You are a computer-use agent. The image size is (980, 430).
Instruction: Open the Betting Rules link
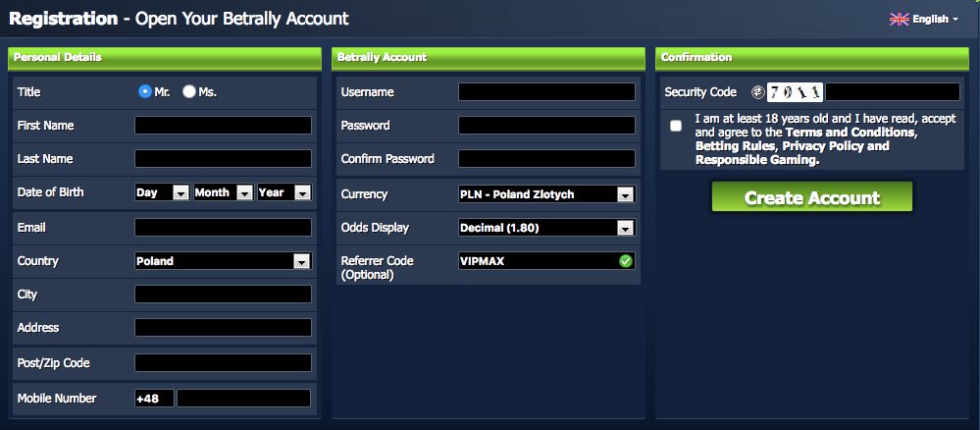(736, 146)
